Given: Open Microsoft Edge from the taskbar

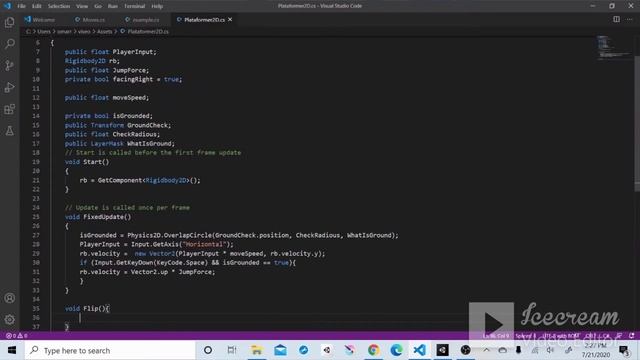Looking at the screenshot, I should pos(396,350).
